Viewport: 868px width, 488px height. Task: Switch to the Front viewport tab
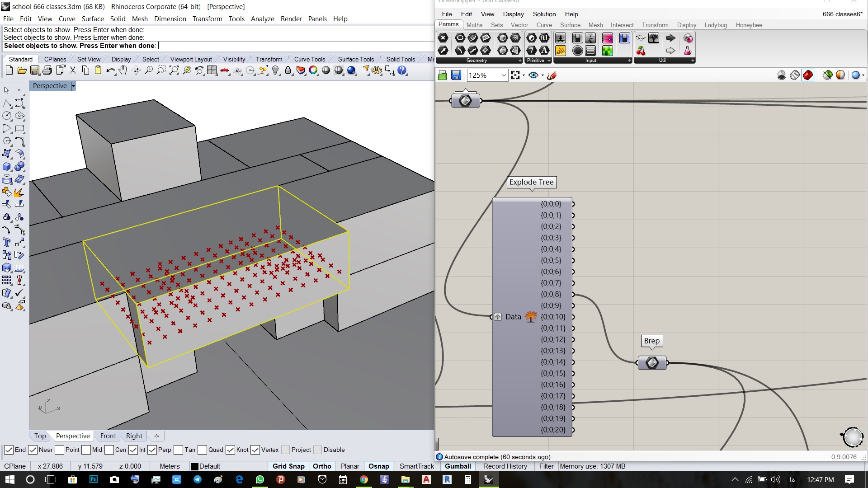108,436
